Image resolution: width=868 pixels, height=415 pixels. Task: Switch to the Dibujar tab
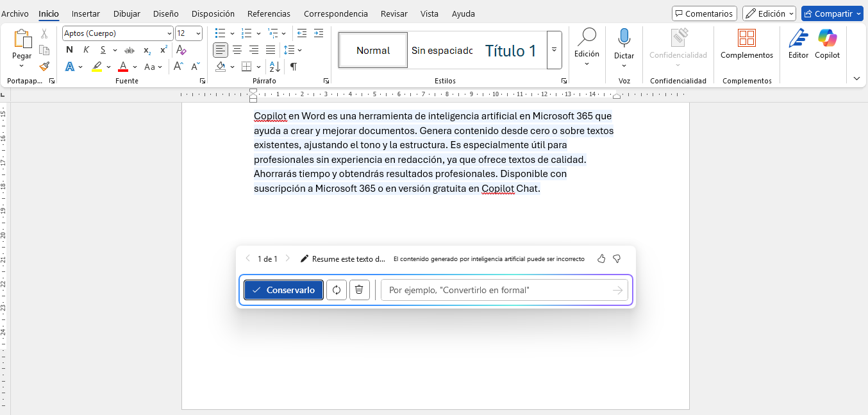tap(127, 13)
